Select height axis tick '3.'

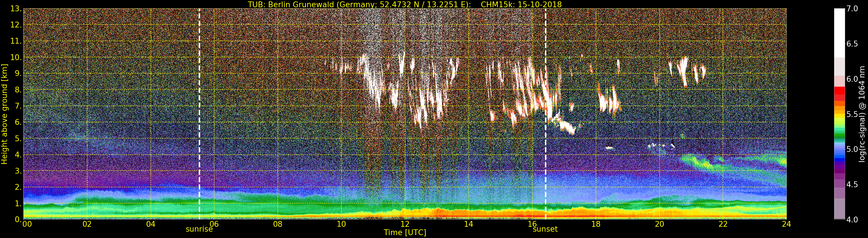[x=18, y=171]
